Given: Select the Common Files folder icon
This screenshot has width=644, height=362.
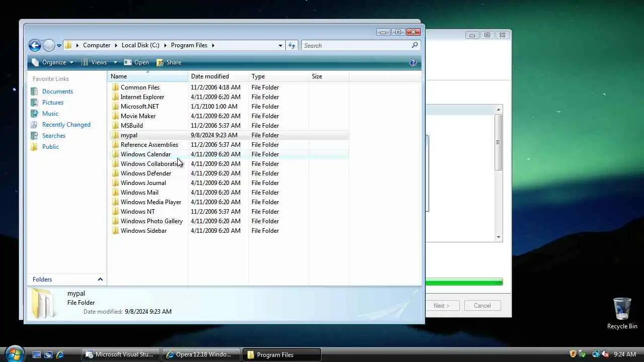Looking at the screenshot, I should (x=115, y=87).
